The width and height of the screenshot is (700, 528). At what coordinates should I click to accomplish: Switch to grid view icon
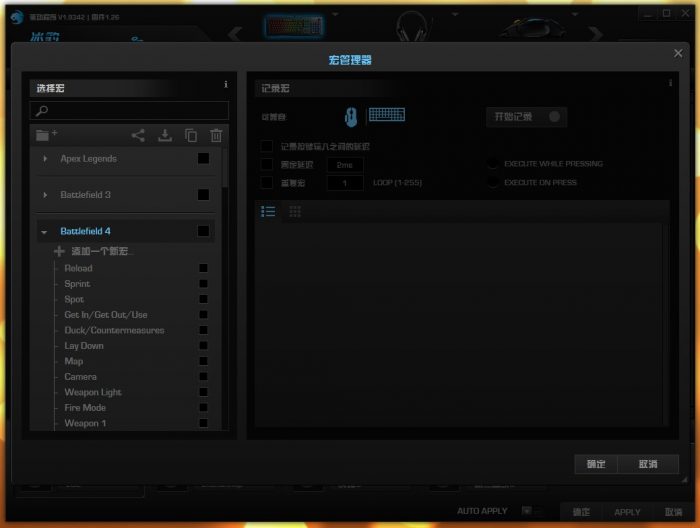[295, 212]
